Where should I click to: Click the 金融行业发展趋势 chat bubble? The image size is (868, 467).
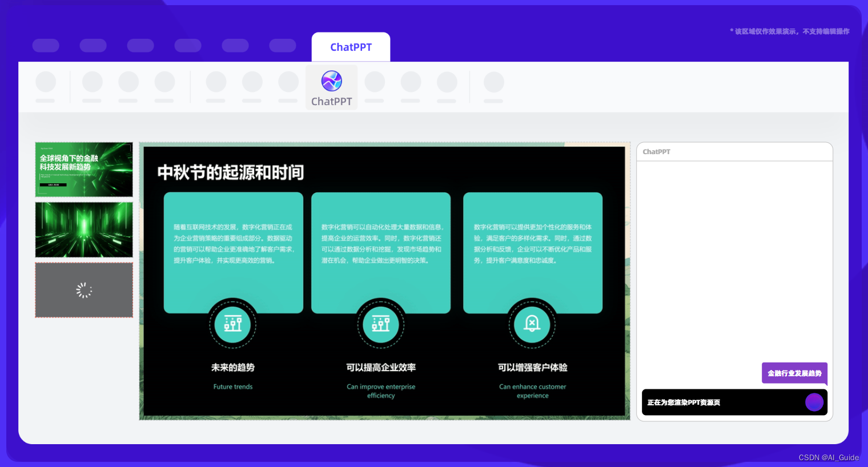(x=794, y=373)
